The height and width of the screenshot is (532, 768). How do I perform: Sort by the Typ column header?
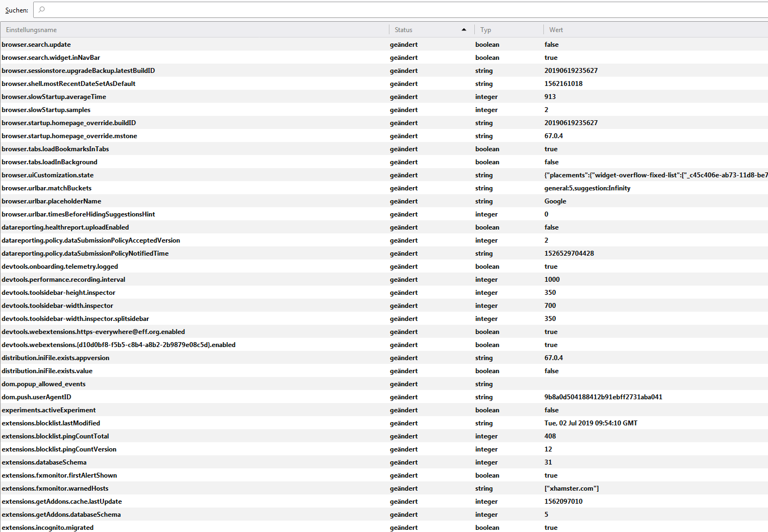click(x=486, y=30)
